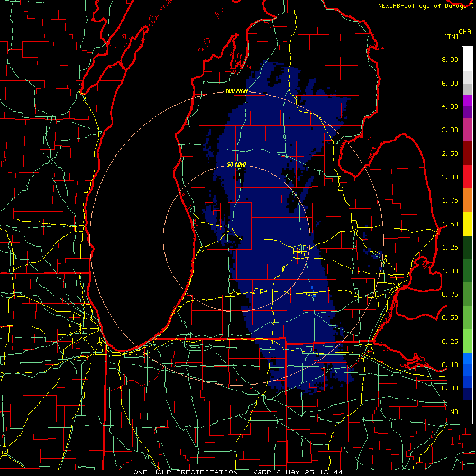Viewport: 476px width, 476px height.
Task: Select the 50 NMI range ring label
Action: (236, 165)
